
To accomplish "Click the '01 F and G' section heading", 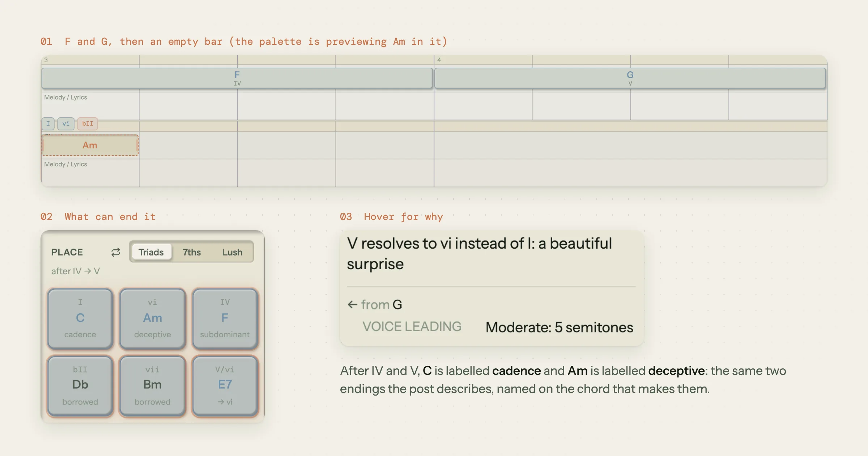I will tap(244, 42).
